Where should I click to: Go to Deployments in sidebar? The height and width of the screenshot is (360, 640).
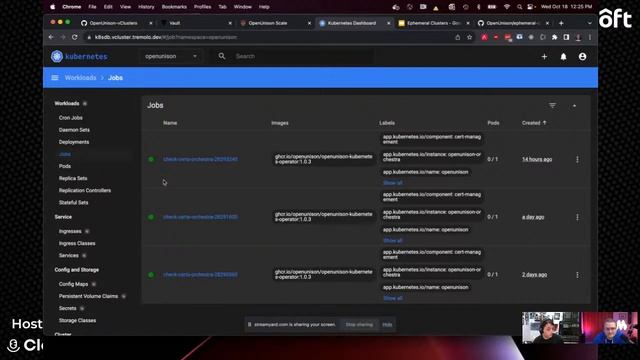coord(74,142)
